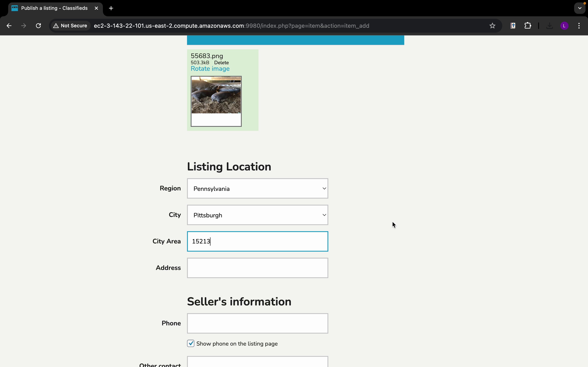Screen dimensions: 588x367
Task: Click the browser back arrow
Action: 9,26
